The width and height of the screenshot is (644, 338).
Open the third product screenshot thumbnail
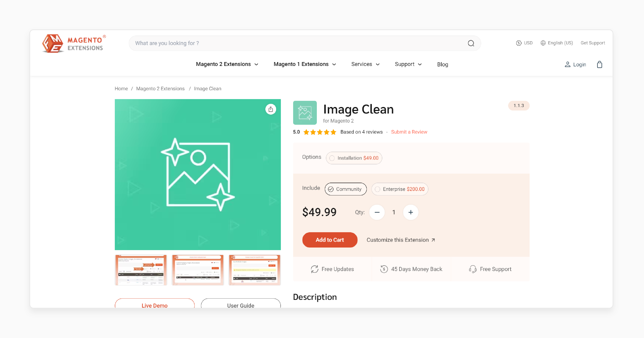click(255, 270)
